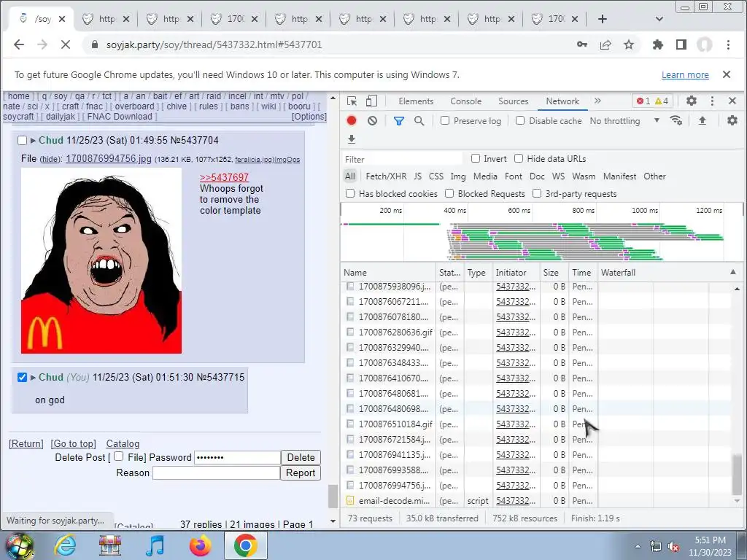Open a new browser tab
The width and height of the screenshot is (747, 560).
click(x=602, y=19)
